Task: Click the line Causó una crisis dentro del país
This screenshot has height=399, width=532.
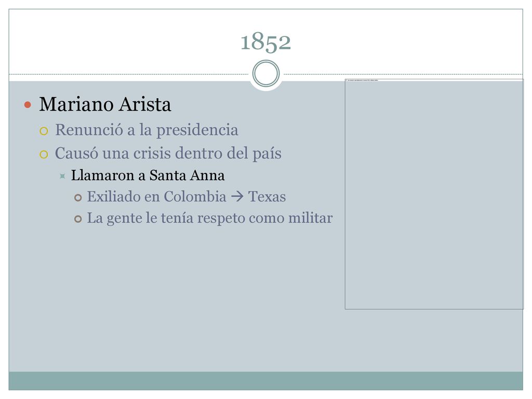Action: coord(168,153)
